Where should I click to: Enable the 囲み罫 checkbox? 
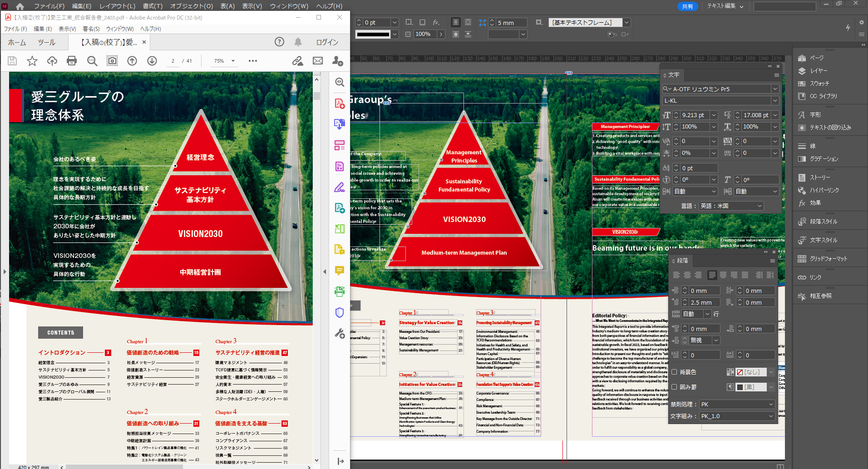point(675,387)
